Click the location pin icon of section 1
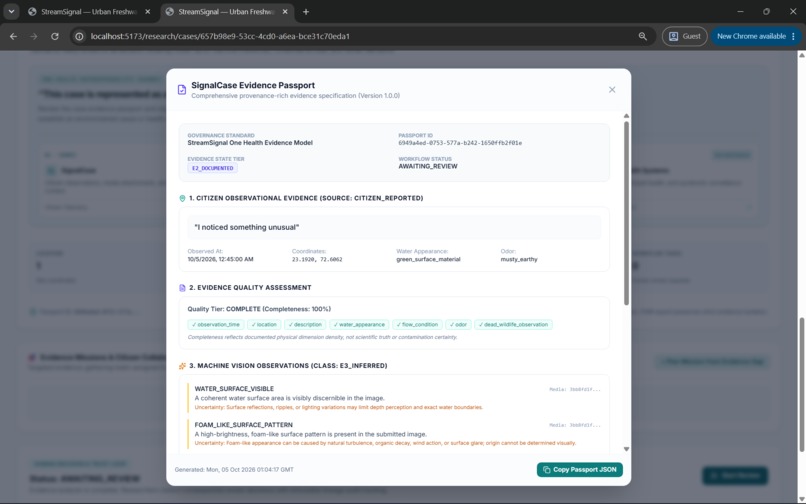 click(x=182, y=199)
